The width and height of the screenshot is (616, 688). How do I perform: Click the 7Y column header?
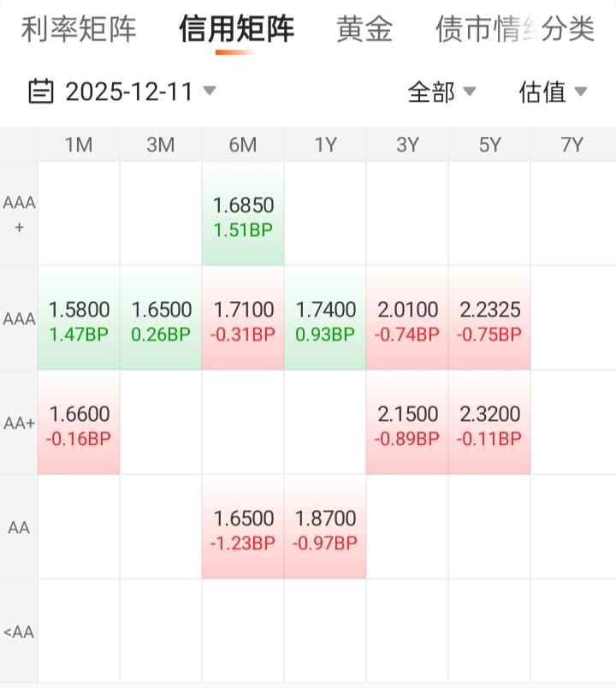point(572,145)
